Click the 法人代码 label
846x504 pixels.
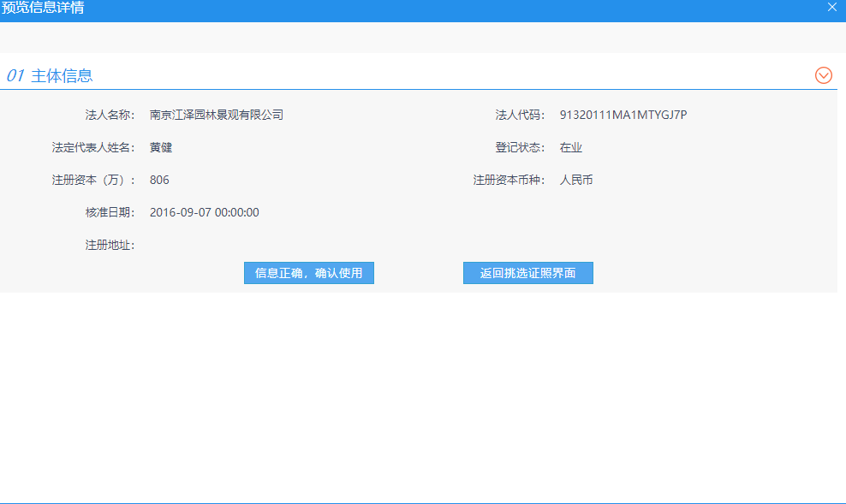coord(520,115)
